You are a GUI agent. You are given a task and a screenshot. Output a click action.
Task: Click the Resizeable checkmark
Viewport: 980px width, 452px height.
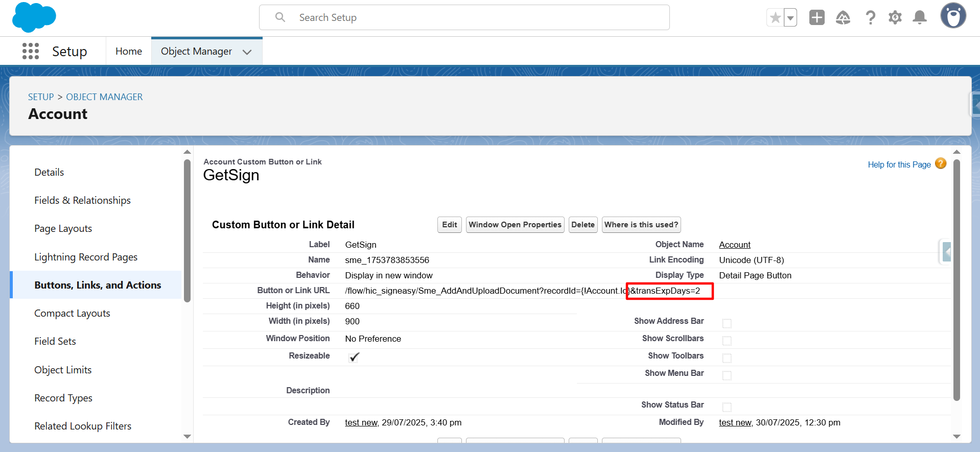click(x=354, y=357)
